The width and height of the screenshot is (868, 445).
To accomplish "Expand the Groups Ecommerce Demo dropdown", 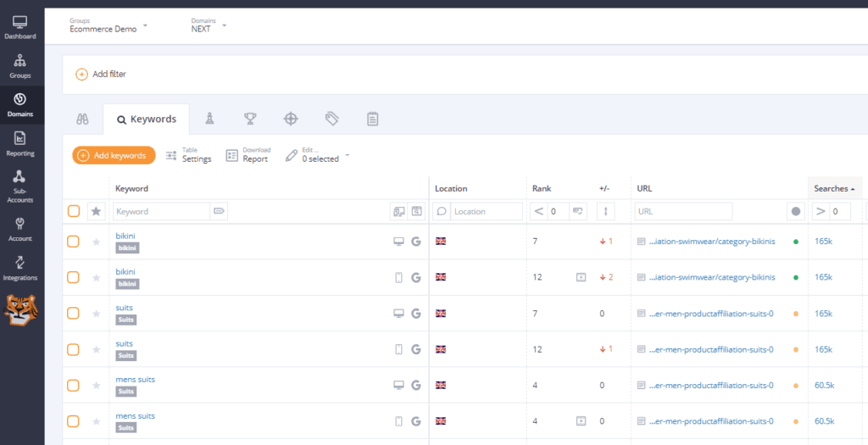I will (108, 26).
